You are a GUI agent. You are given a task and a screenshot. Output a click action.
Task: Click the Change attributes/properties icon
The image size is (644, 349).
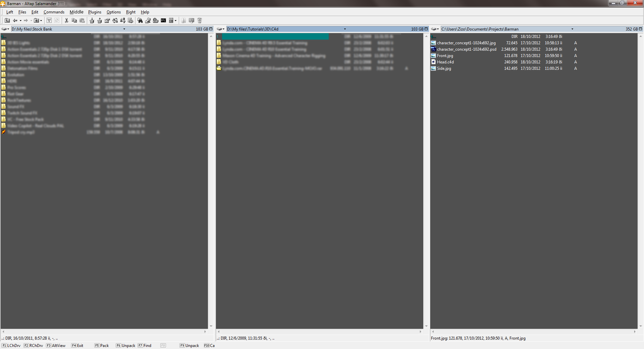[107, 20]
